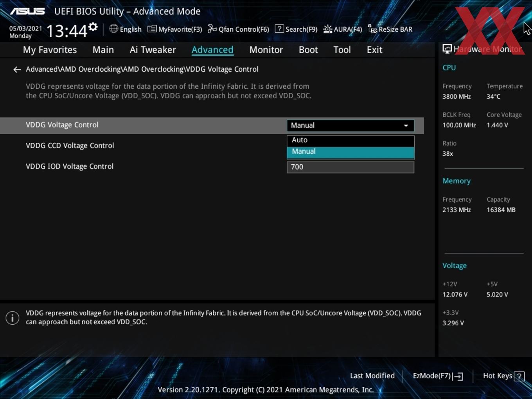Open Search(F9) tool

[296, 29]
